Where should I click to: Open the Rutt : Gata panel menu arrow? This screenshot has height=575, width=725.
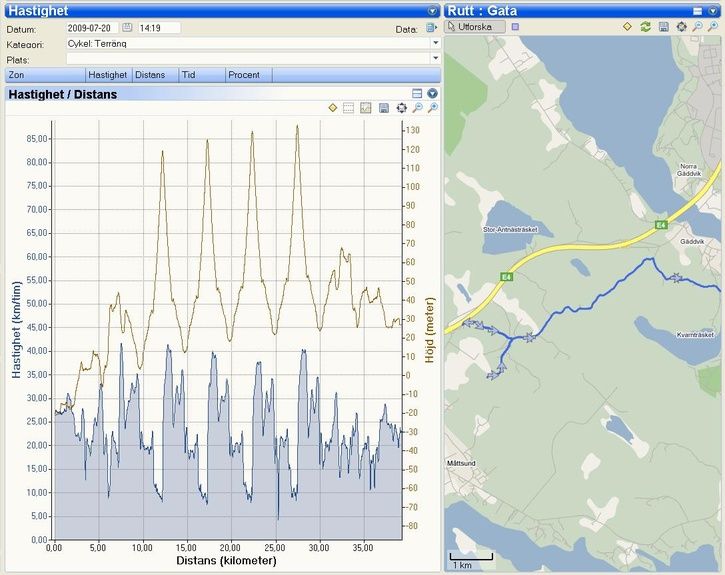pyautogui.click(x=714, y=10)
